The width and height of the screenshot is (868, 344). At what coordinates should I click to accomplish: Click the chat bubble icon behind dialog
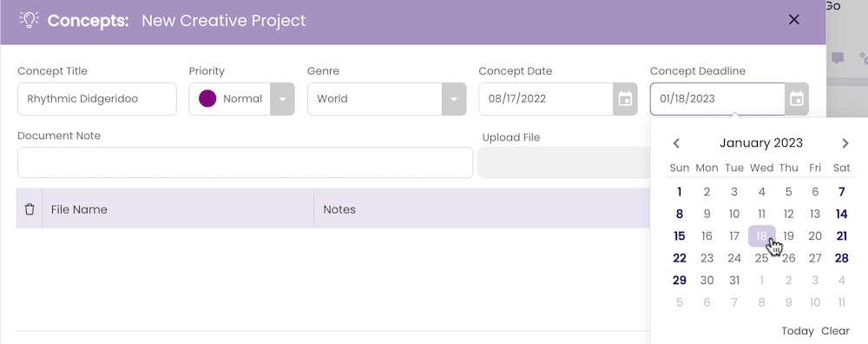tap(838, 57)
